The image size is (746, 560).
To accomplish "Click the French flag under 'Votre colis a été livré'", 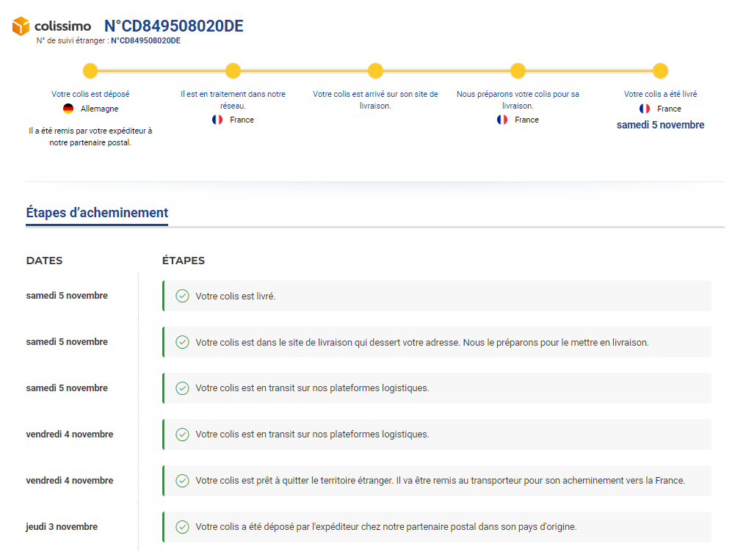I will tap(645, 109).
